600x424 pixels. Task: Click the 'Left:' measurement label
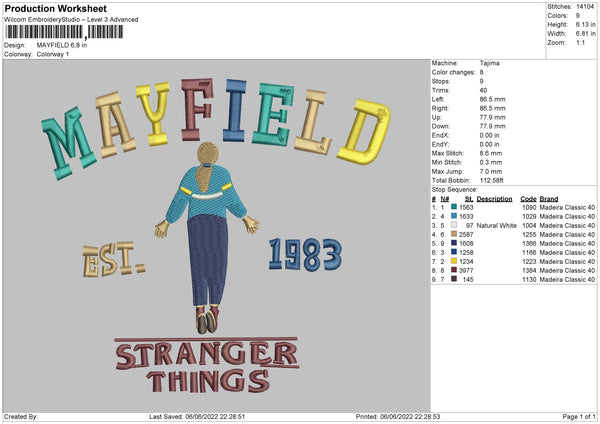pyautogui.click(x=437, y=99)
